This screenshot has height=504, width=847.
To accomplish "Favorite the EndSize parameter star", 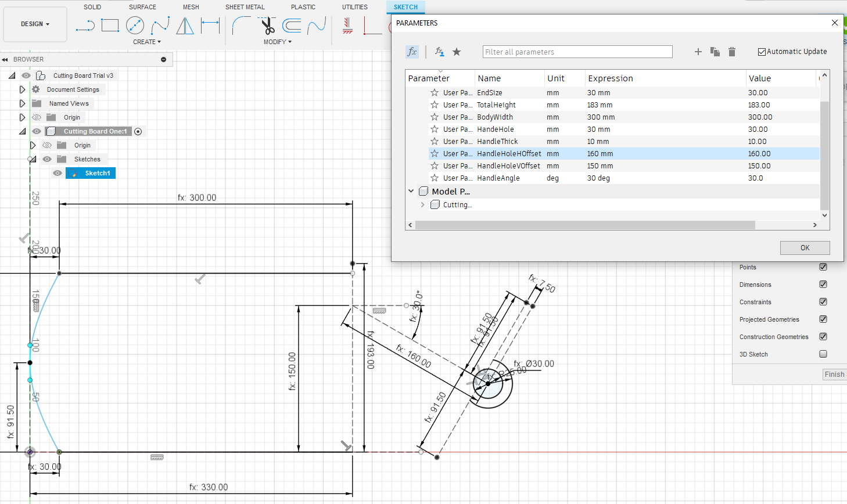I will click(434, 92).
